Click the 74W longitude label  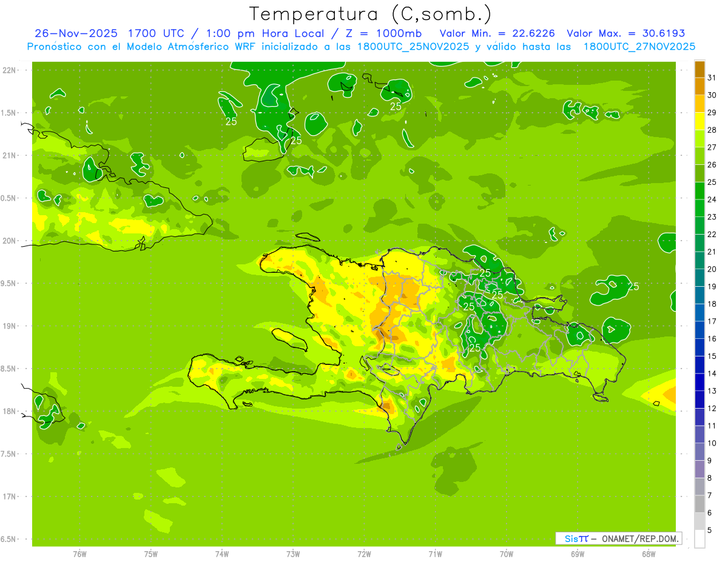[221, 554]
